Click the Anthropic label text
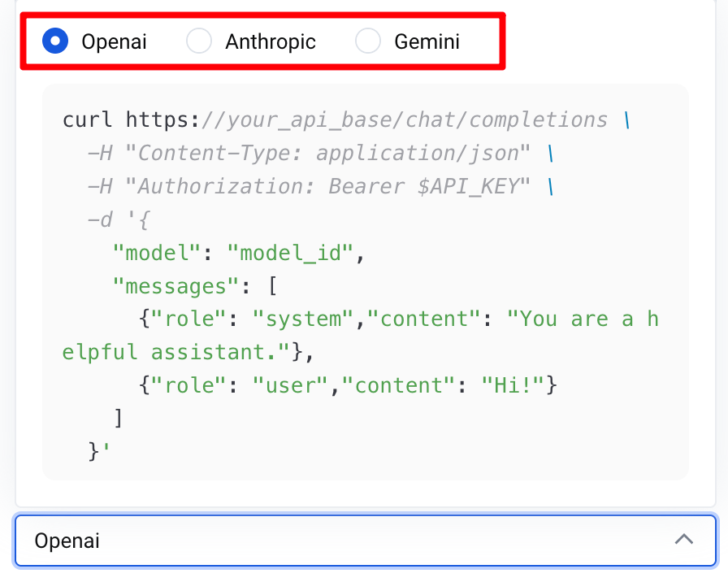The width and height of the screenshot is (728, 582). [x=271, y=41]
